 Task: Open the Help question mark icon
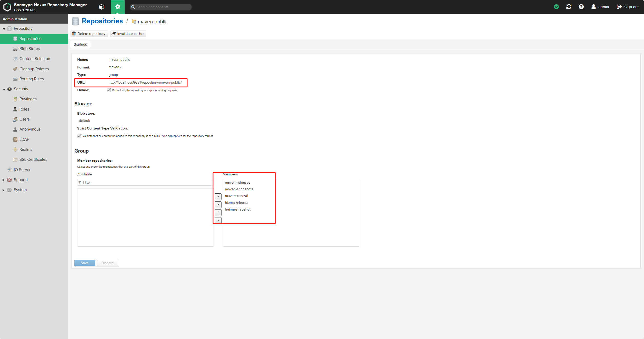point(581,7)
